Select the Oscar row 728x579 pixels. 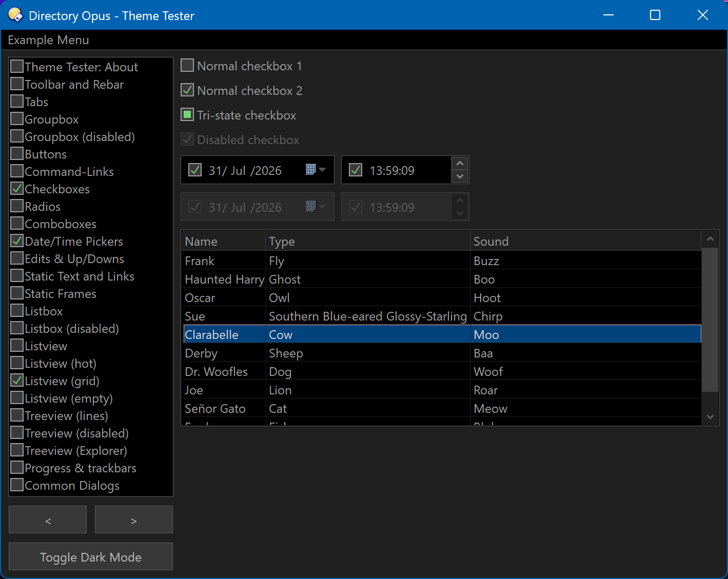coord(441,297)
